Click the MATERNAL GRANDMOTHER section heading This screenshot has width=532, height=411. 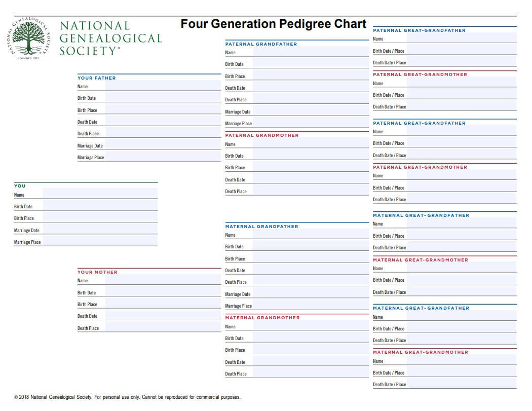(x=262, y=318)
